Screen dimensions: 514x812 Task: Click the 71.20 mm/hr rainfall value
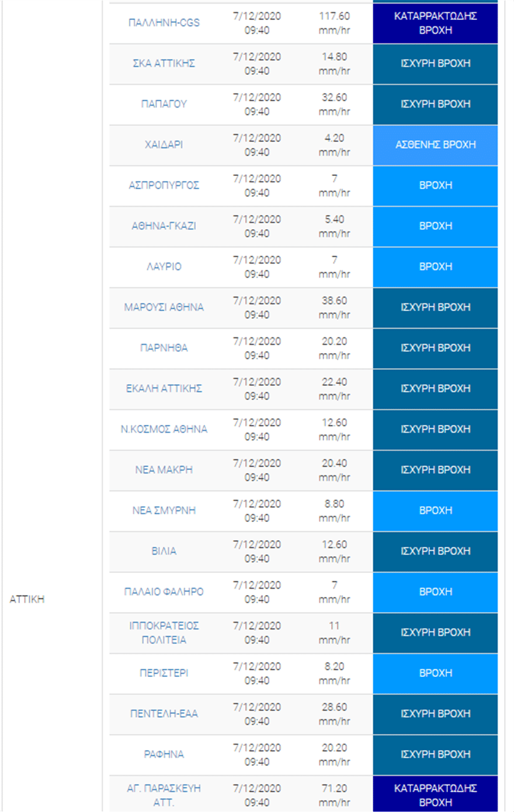[x=334, y=795]
